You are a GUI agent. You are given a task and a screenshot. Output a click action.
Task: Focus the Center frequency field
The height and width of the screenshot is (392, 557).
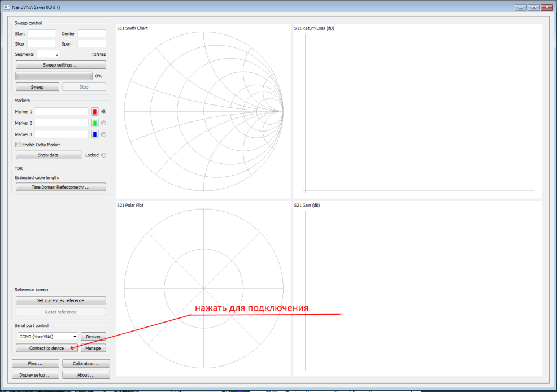point(92,34)
